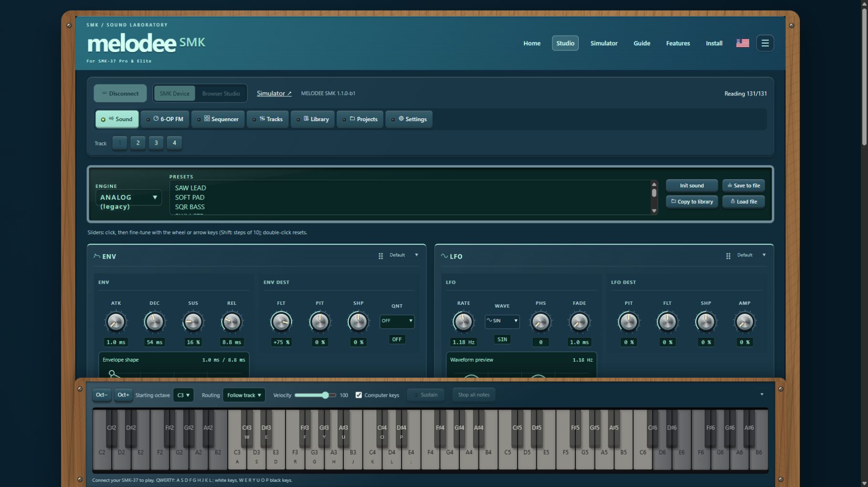The height and width of the screenshot is (487, 868).
Task: Open the ENV panel Default dropdown
Action: (x=403, y=255)
